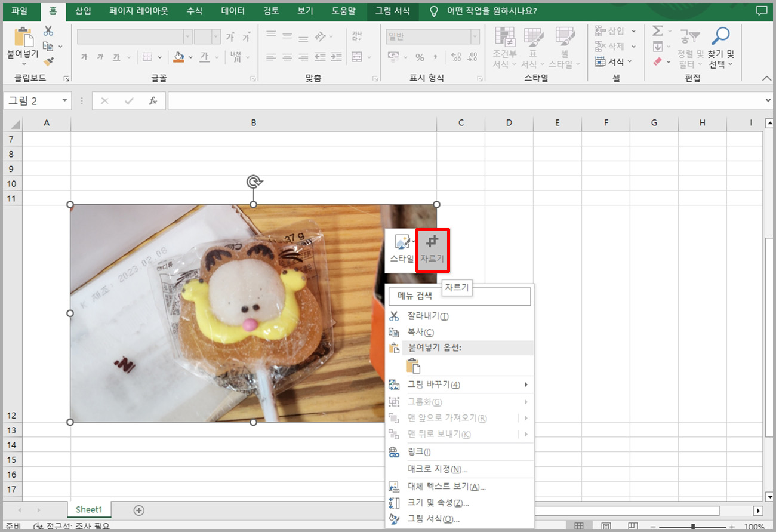Click the comments speech bubble icon

tap(761, 11)
